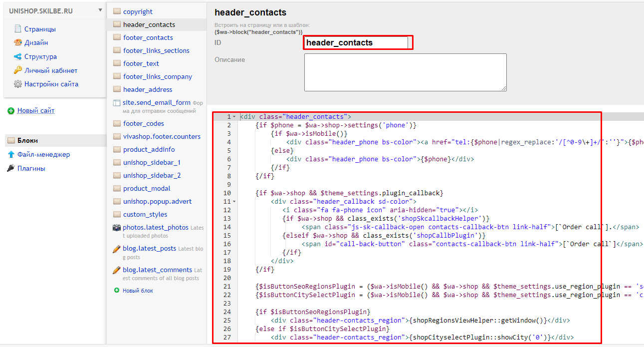The height and width of the screenshot is (347, 644).
Task: Click the Описание description textarea
Action: click(405, 72)
